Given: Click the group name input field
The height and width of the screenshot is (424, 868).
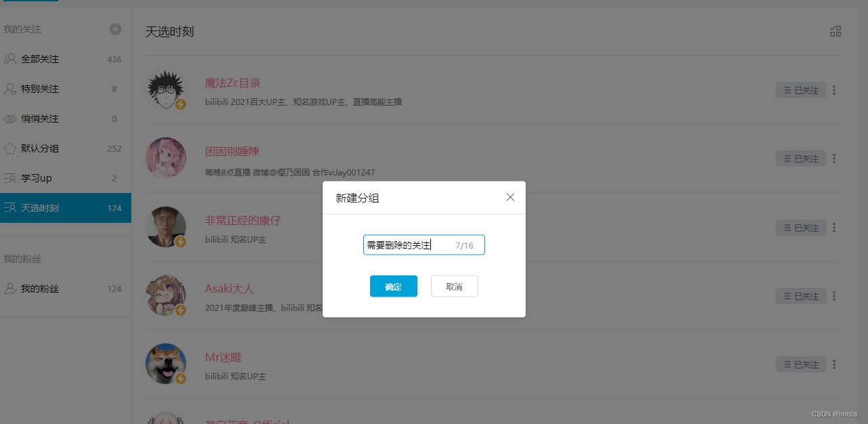Looking at the screenshot, I should 424,245.
